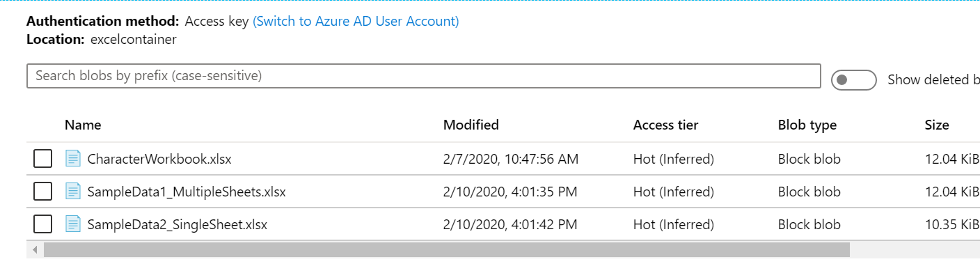
Task: Click the horizontal scrollbar thumb
Action: (447, 249)
